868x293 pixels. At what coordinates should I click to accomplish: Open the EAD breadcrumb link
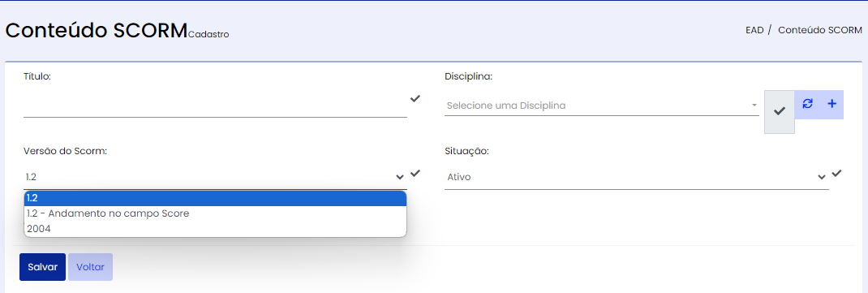[x=755, y=30]
